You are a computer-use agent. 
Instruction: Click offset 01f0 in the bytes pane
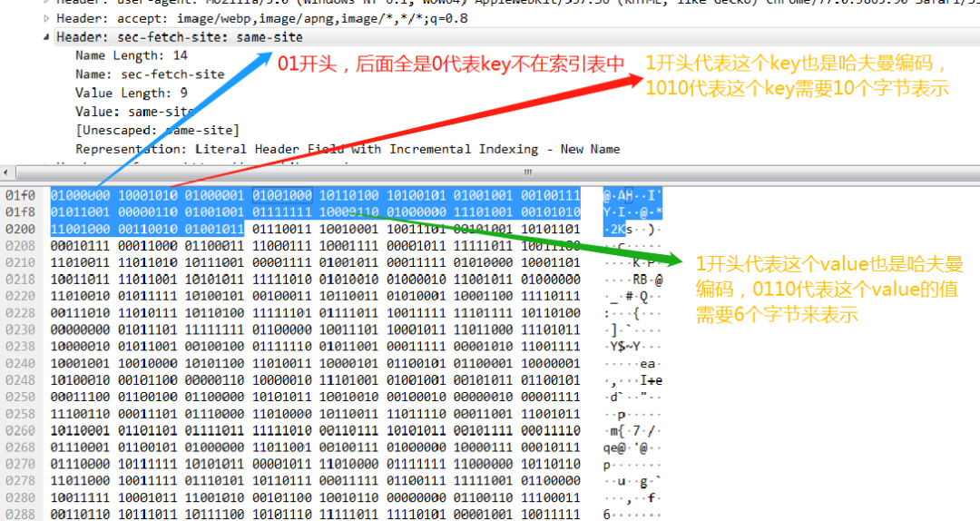pyautogui.click(x=20, y=196)
